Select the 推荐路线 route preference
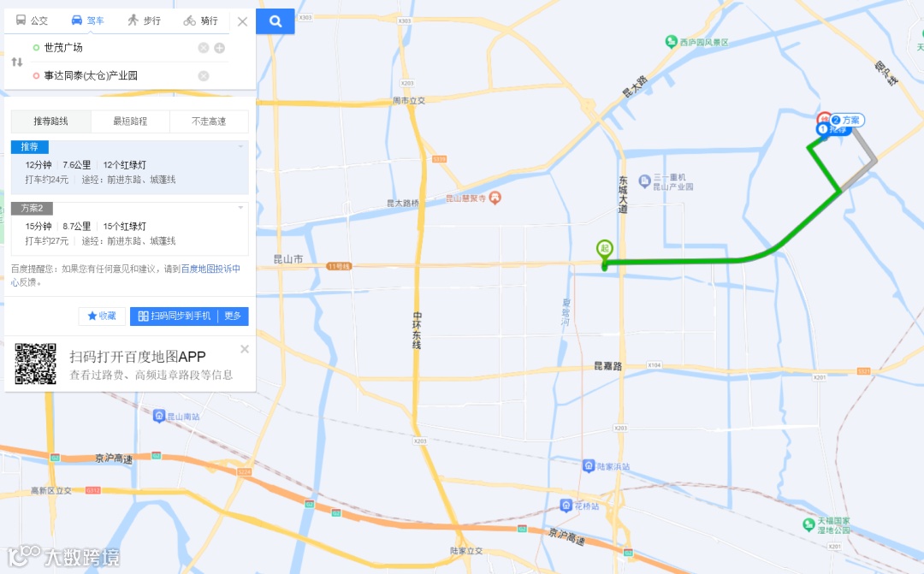 point(50,121)
